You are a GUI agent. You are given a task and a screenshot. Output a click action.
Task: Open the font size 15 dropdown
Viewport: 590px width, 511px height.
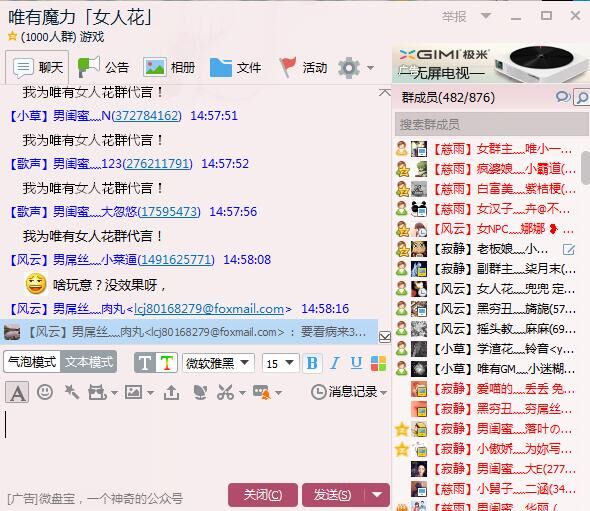pos(280,363)
